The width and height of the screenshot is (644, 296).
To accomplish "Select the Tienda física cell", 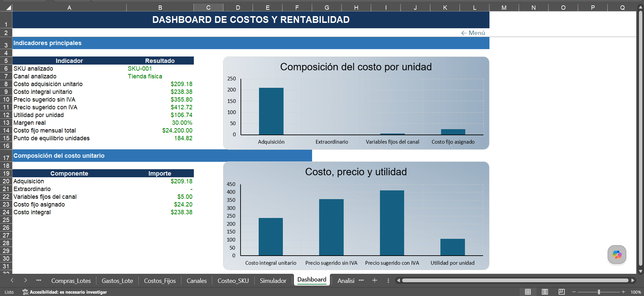I will [x=160, y=76].
